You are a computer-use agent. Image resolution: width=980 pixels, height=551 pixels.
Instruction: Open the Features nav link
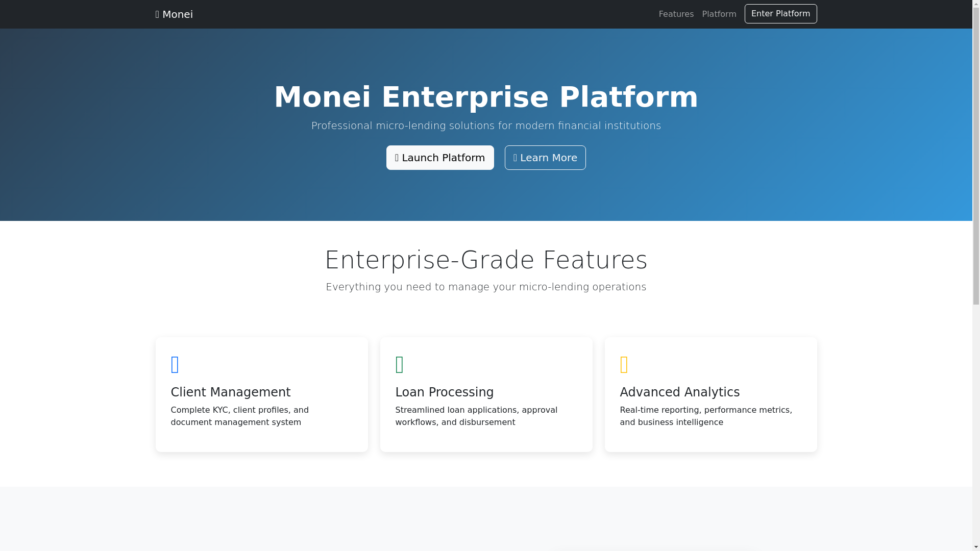pyautogui.click(x=676, y=14)
